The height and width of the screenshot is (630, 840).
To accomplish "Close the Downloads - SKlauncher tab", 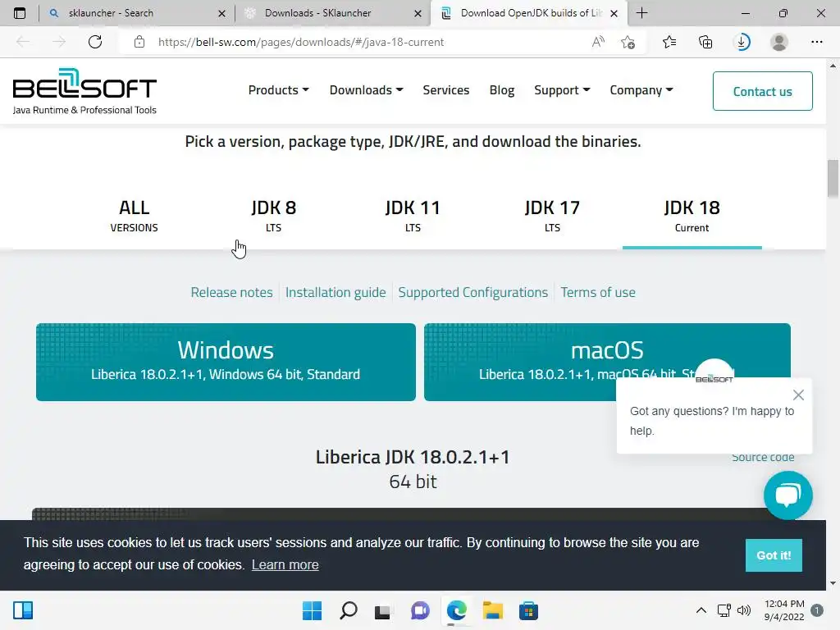I will [x=418, y=13].
